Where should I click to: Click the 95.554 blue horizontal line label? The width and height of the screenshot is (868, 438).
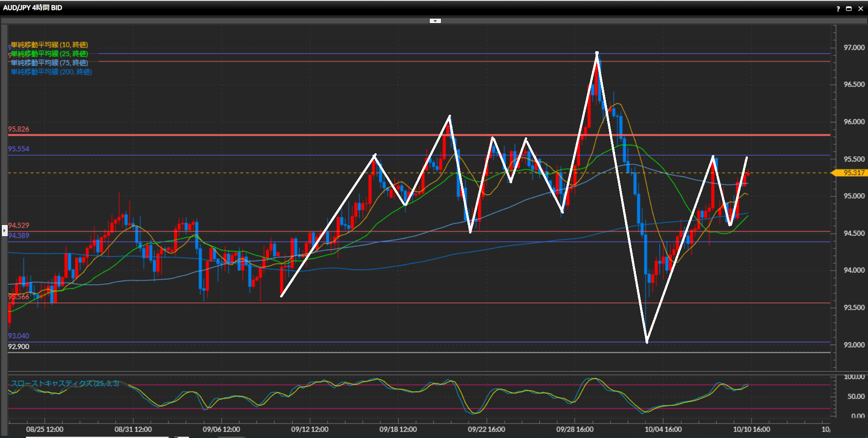point(19,149)
